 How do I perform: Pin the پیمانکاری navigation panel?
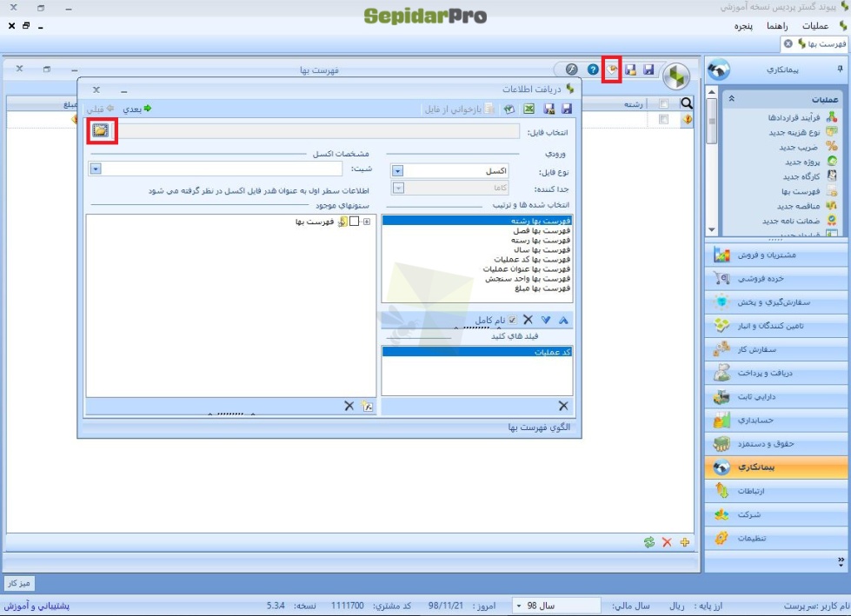click(840, 69)
